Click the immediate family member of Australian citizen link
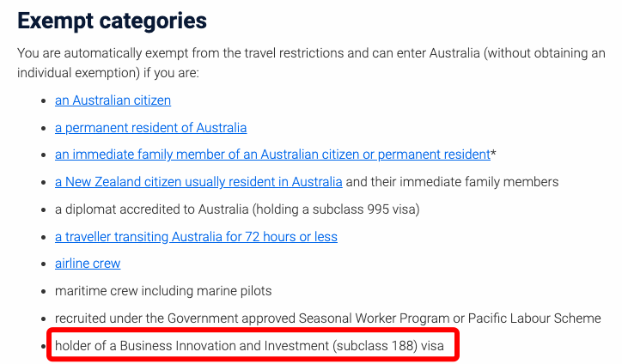This screenshot has width=622, height=364. coord(272,155)
